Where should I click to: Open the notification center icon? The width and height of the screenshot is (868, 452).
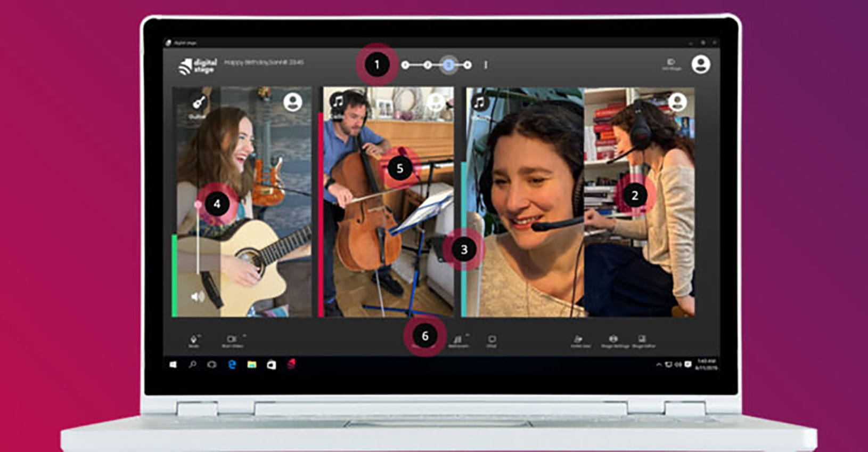point(687,365)
